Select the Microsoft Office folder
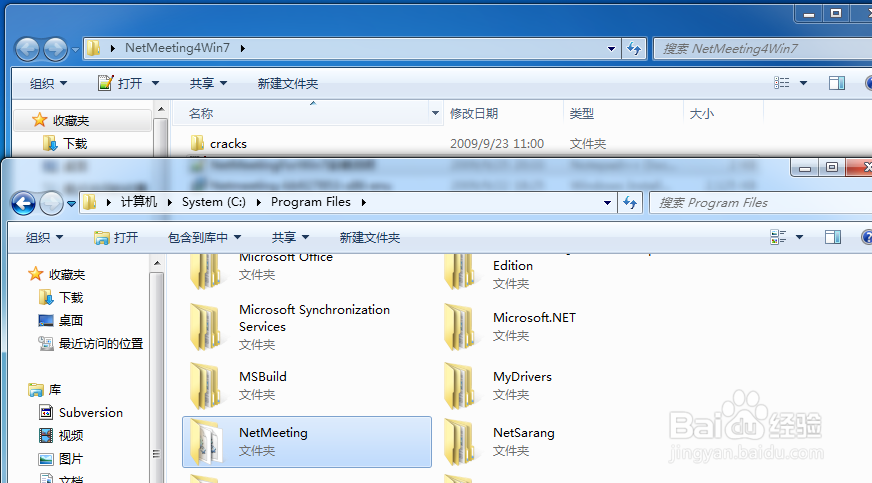872x483 pixels. [260, 270]
